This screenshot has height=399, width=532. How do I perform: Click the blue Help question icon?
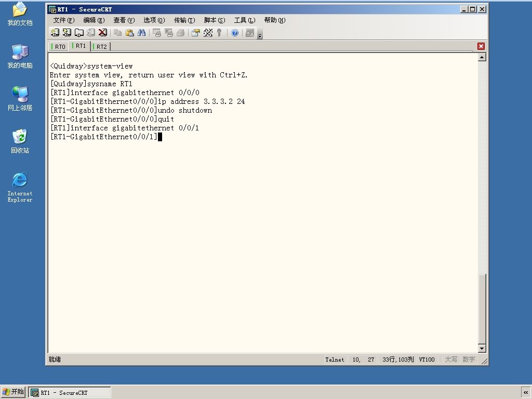[x=235, y=33]
